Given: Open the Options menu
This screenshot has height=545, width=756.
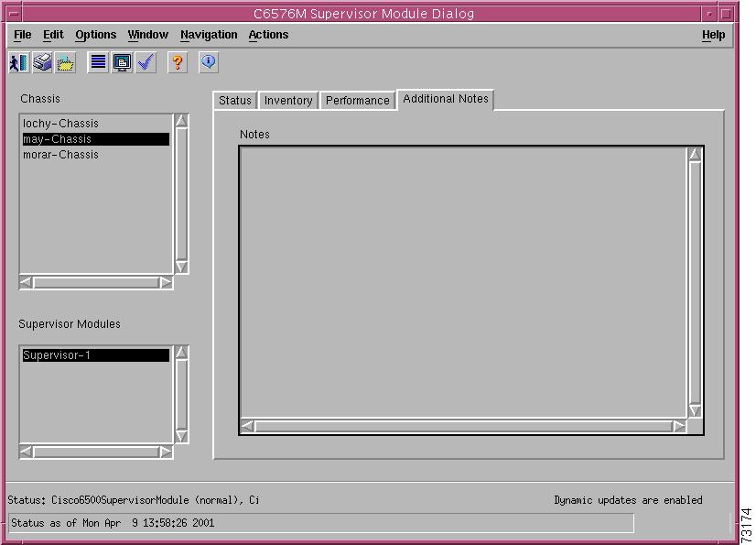Looking at the screenshot, I should click(x=95, y=35).
